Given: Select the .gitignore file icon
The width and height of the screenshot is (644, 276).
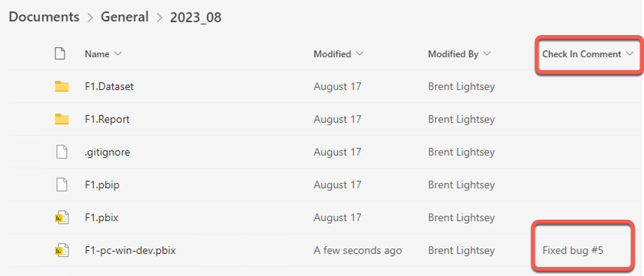Looking at the screenshot, I should tap(61, 152).
